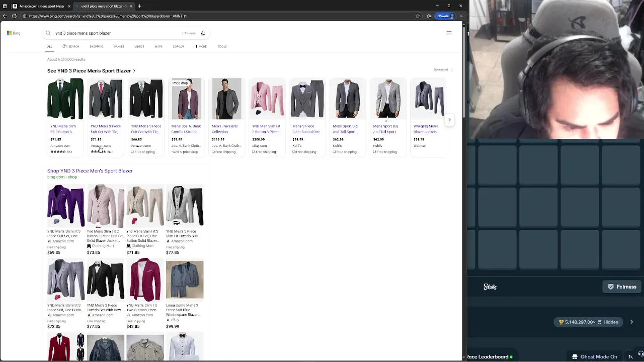
Task: Open the white tuxedo vest thumbnail $77.85
Action: 185,206
